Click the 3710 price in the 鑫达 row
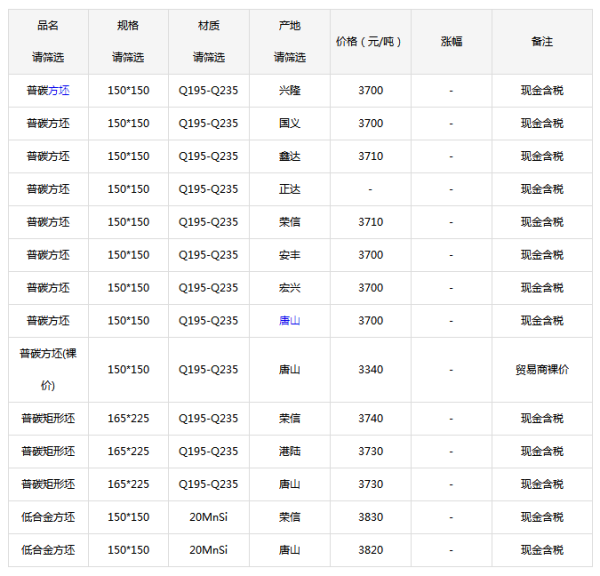 (370, 156)
